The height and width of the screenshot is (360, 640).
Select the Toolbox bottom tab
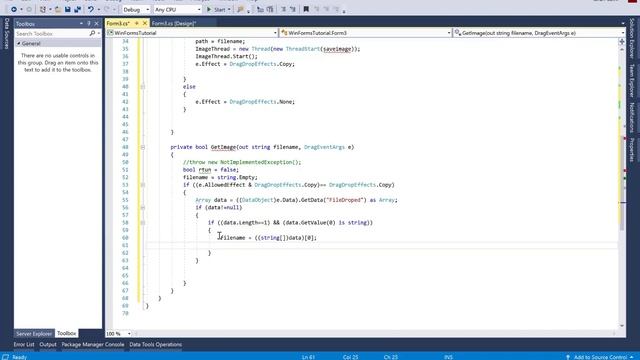(x=67, y=333)
